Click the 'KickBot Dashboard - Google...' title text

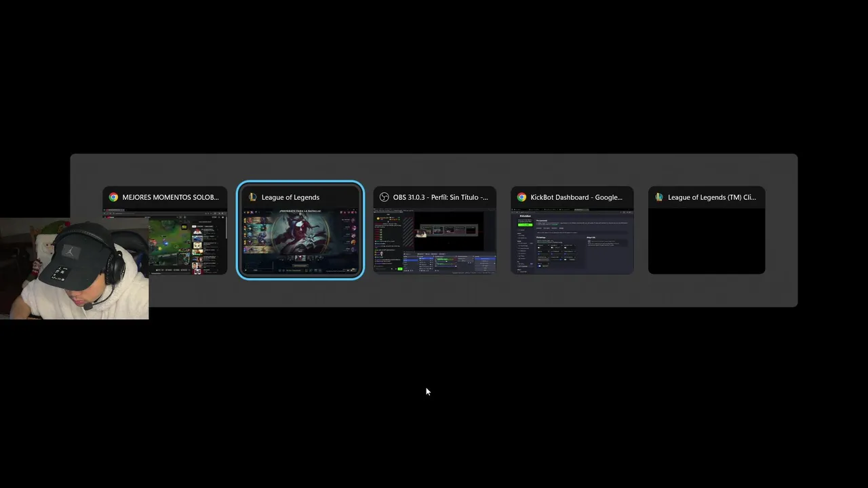click(x=576, y=197)
